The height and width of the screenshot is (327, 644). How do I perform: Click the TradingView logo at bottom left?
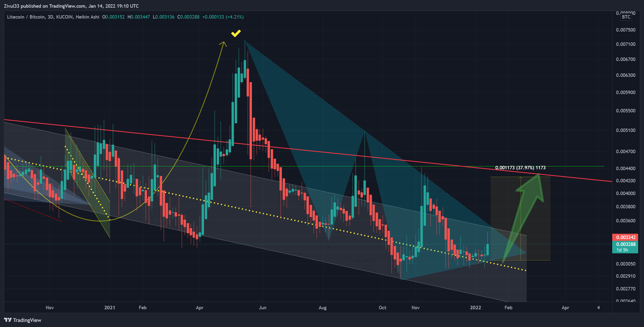[23, 320]
